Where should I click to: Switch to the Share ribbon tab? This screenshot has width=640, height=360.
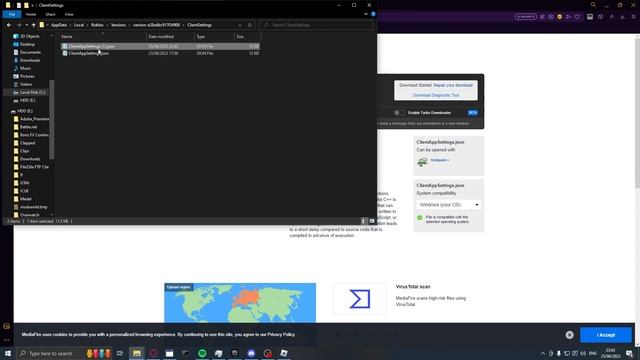[50, 14]
